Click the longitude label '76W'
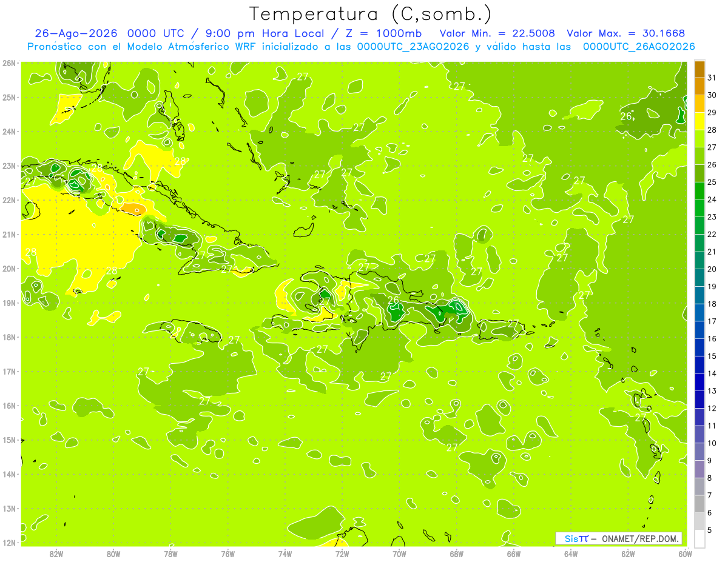Screen dimensions: 728x562 pos(227,554)
